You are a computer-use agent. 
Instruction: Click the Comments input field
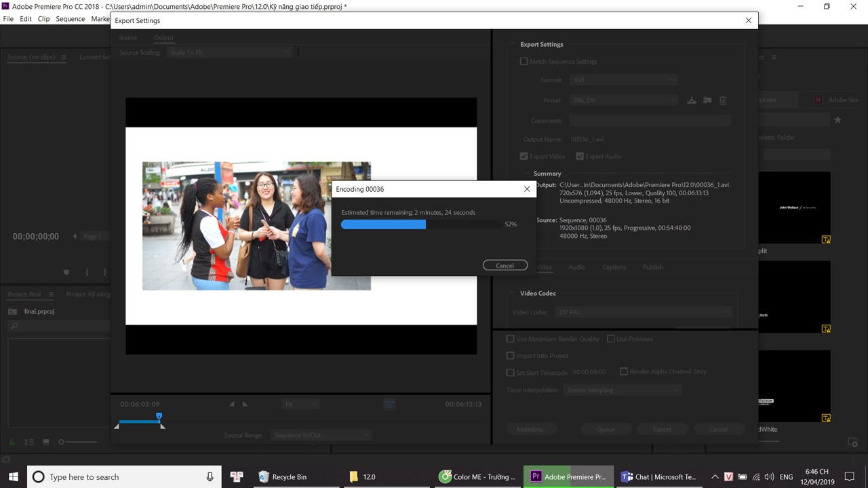[x=650, y=121]
